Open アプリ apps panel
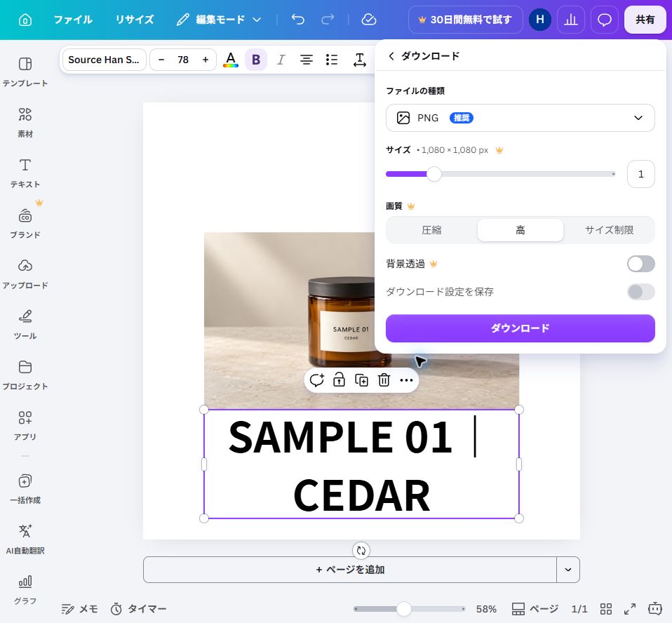Image resolution: width=672 pixels, height=623 pixels. point(25,425)
